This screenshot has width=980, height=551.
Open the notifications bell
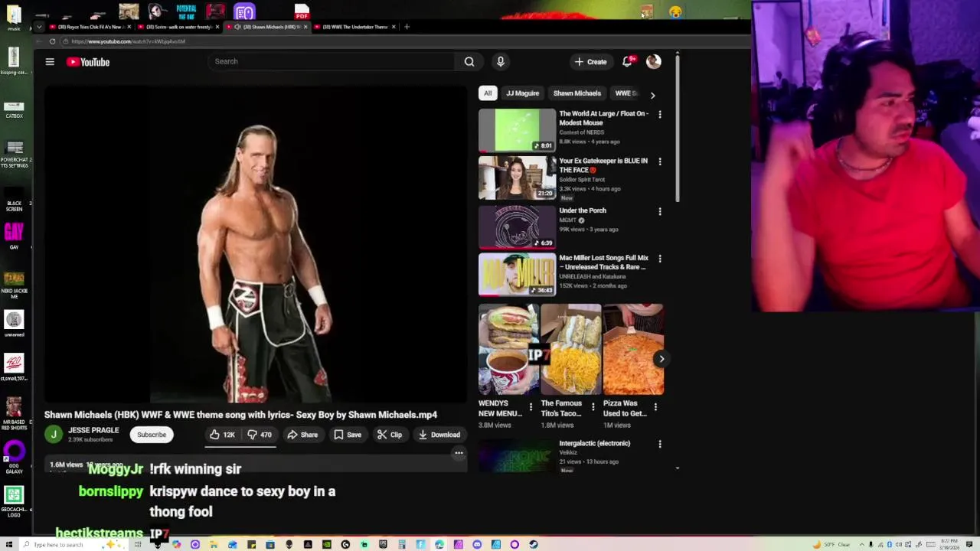click(x=627, y=61)
